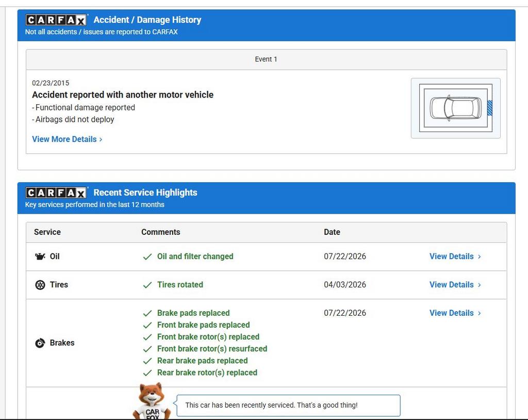The width and height of the screenshot is (528, 420).
Task: Click the Car Fox mascot image
Action: tap(152, 401)
